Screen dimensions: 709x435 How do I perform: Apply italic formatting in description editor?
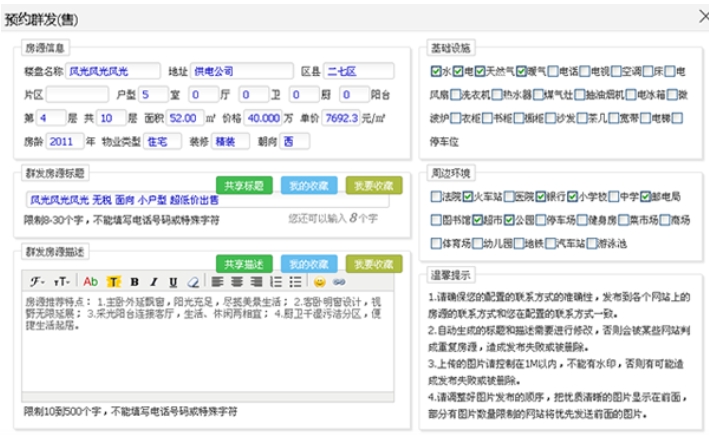click(153, 282)
